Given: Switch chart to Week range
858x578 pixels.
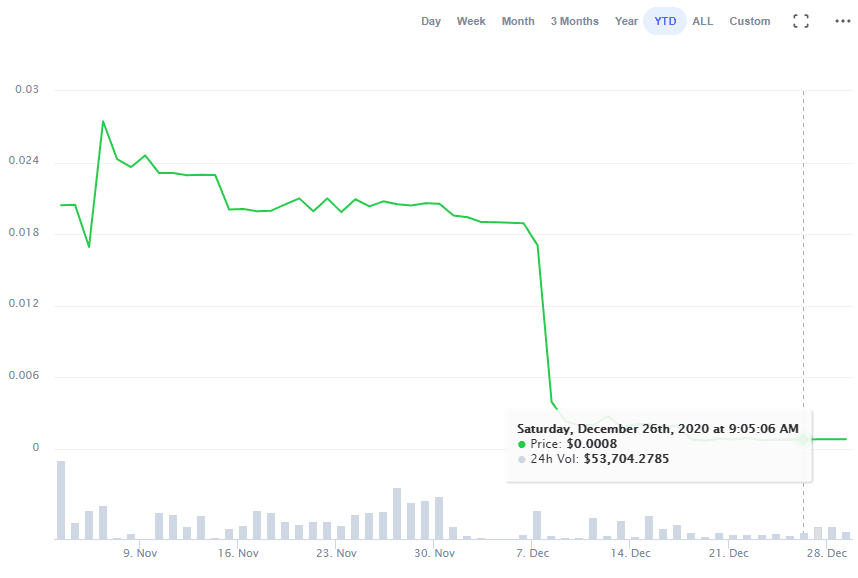Looking at the screenshot, I should 471,21.
